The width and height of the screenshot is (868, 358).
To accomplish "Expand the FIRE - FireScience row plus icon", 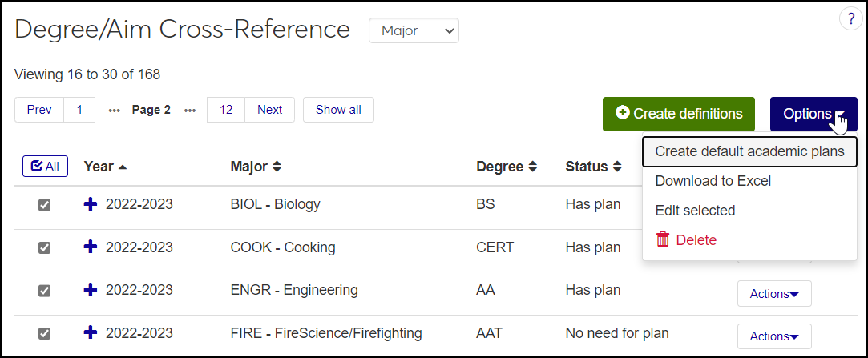I will [x=91, y=332].
